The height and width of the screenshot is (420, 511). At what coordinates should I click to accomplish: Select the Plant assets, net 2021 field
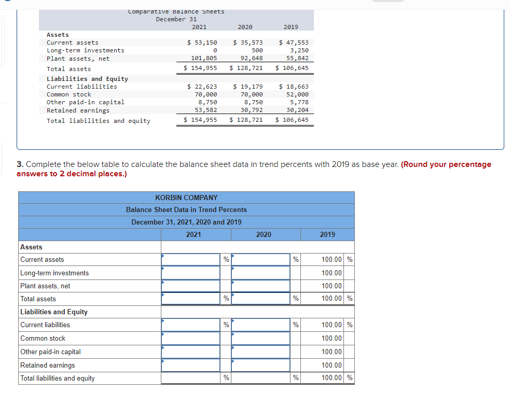click(x=190, y=286)
